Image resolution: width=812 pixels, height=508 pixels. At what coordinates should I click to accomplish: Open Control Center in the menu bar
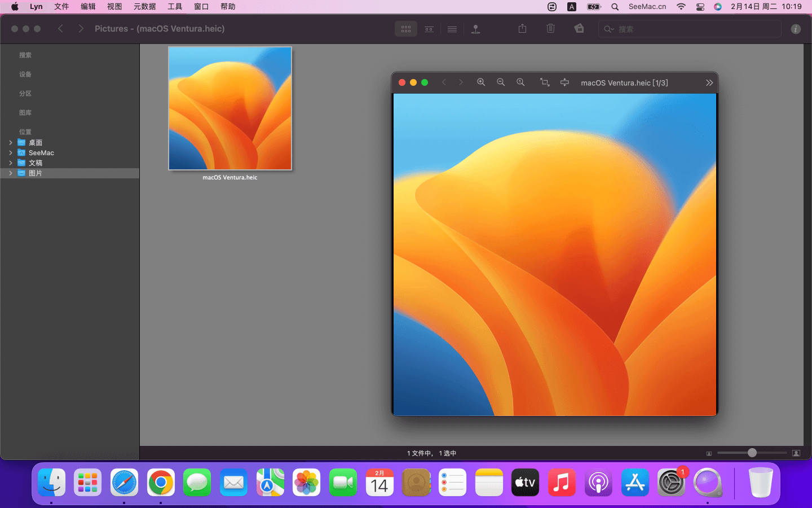click(x=700, y=7)
